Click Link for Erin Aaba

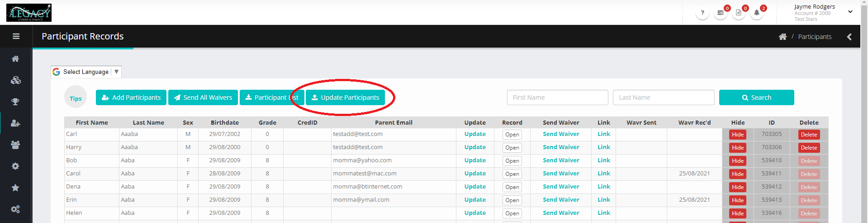(x=604, y=200)
